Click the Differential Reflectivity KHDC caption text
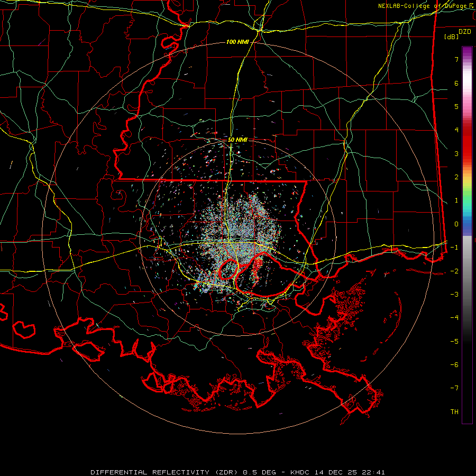Viewport: 476px width, 476px height. (x=237, y=472)
